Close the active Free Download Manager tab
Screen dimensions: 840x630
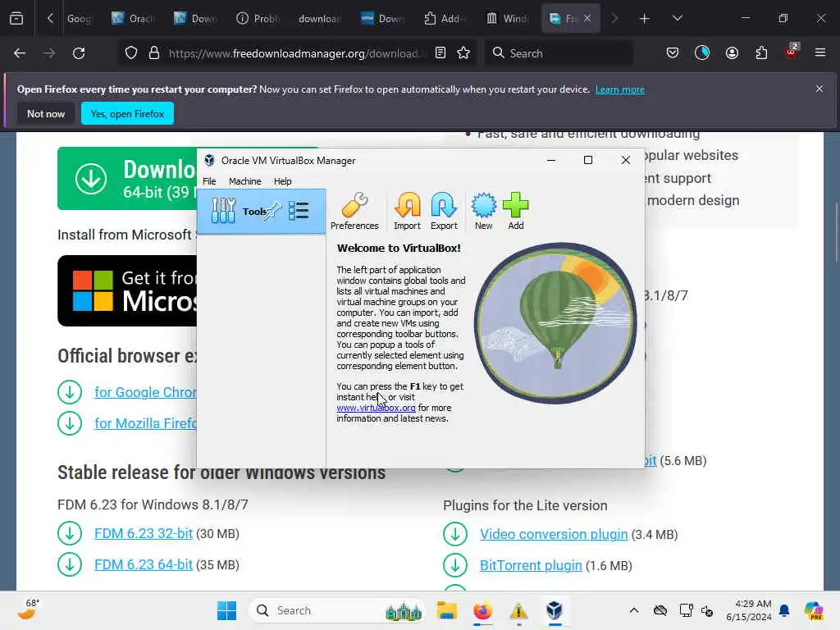tap(587, 19)
